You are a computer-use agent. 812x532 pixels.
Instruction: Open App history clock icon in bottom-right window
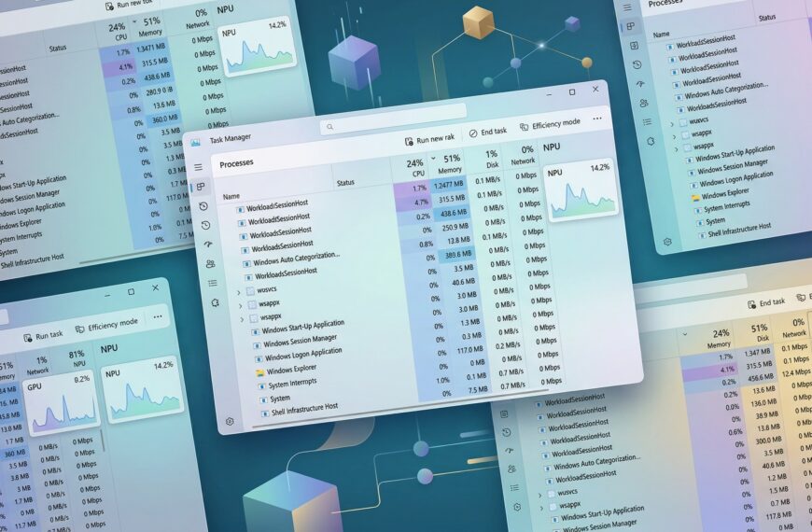point(507,432)
